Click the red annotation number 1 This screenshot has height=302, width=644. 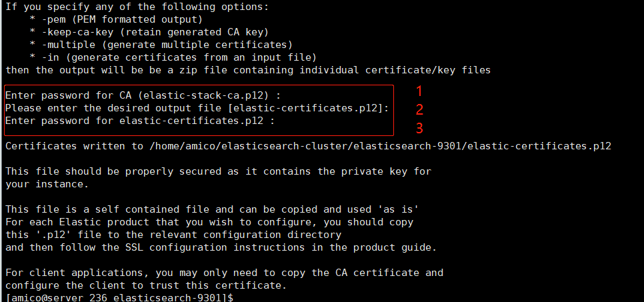[419, 91]
